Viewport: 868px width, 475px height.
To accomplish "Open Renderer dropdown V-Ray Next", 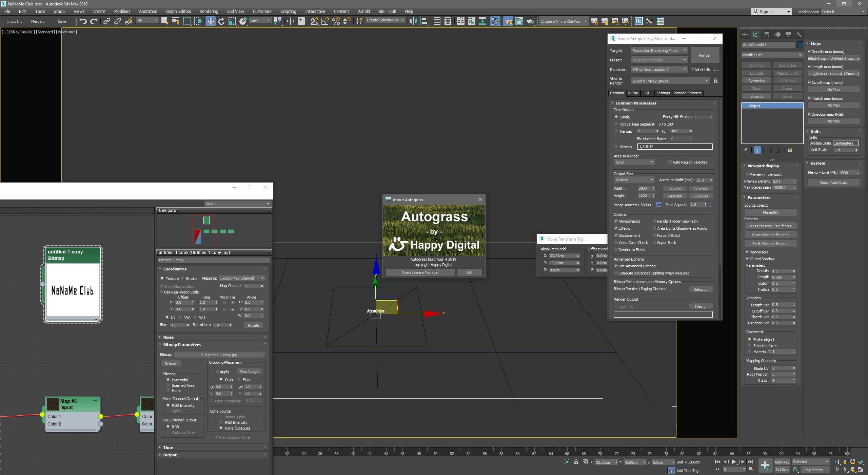I will click(x=659, y=69).
